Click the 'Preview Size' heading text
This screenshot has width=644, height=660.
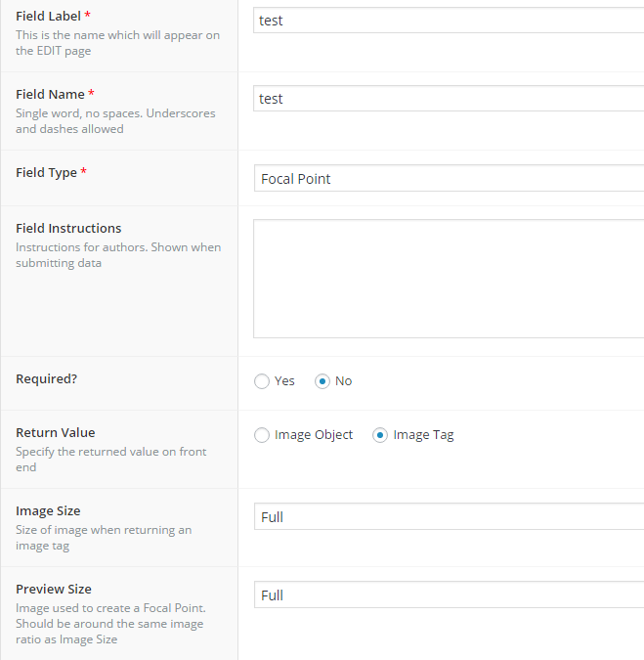(x=54, y=590)
